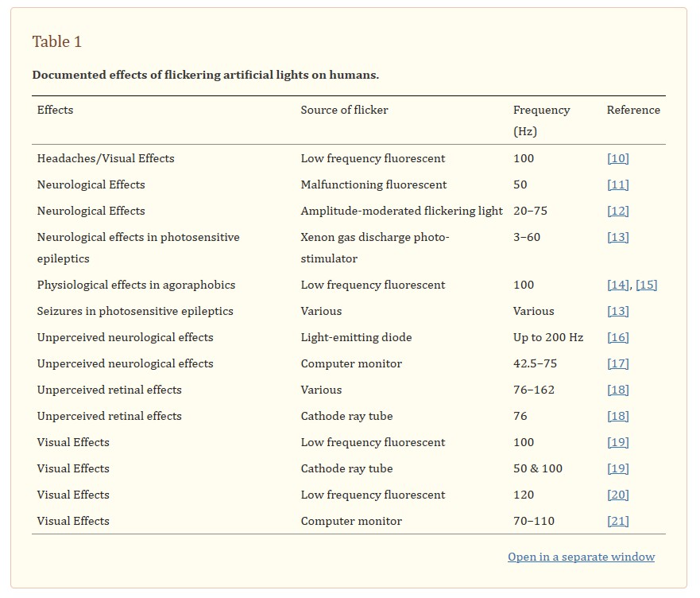
Task: Follow reference [16] for light-emitting diode
Action: click(618, 337)
